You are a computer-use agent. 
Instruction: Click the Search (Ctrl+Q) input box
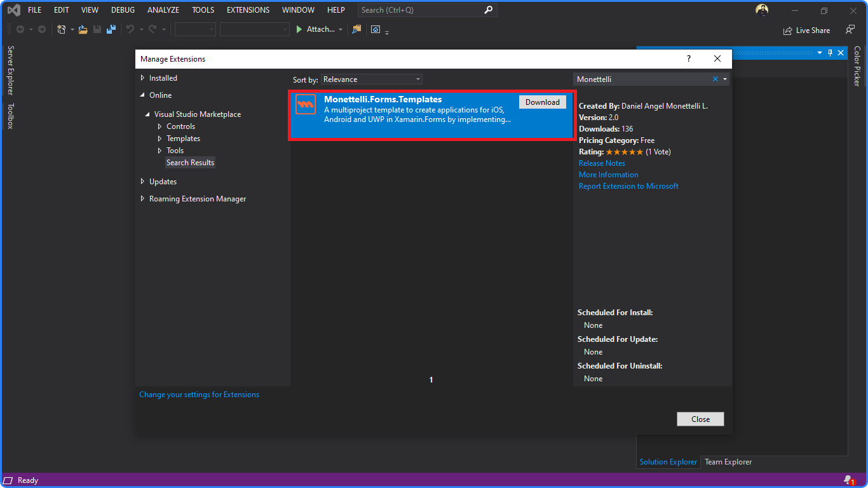(419, 10)
